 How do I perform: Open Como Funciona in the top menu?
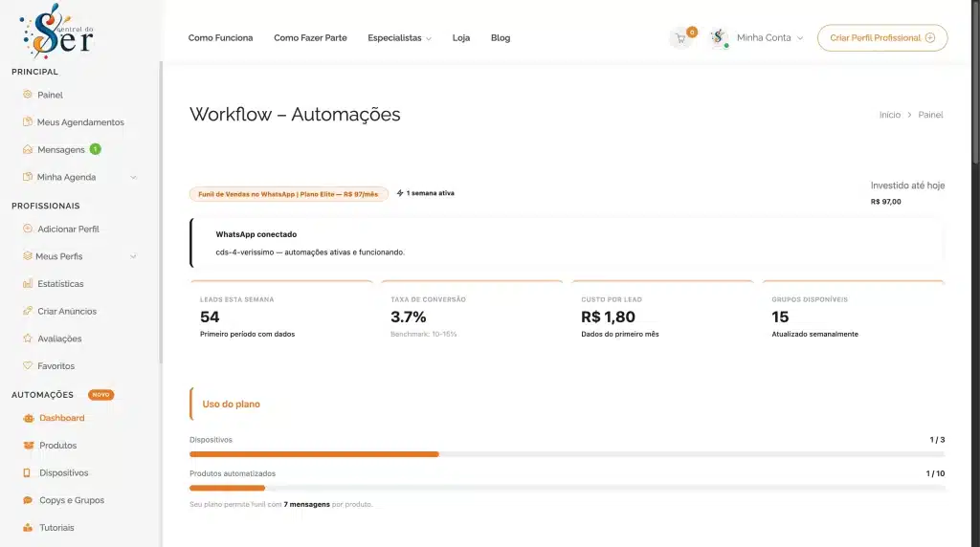(221, 38)
